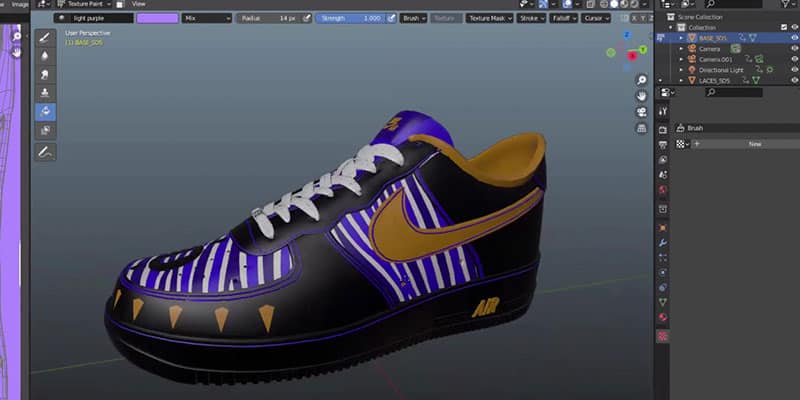The width and height of the screenshot is (800, 400).
Task: Open the Material properties tab
Action: [x=663, y=317]
